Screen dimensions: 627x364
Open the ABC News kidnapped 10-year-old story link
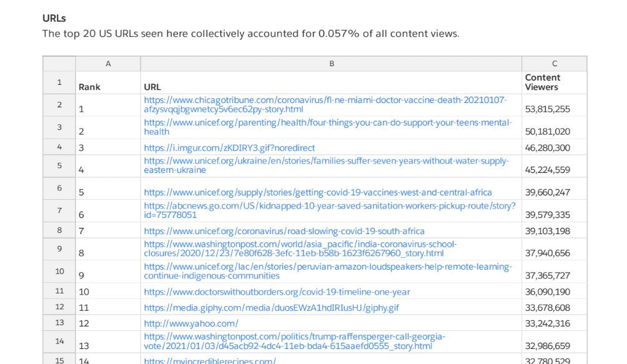coord(329,206)
